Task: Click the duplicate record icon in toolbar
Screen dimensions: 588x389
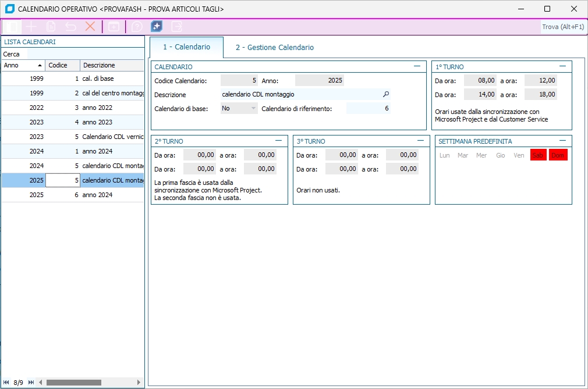Action: [x=51, y=26]
